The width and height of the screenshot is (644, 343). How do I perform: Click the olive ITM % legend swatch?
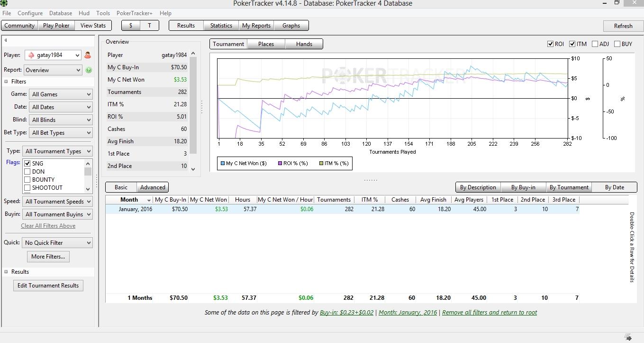(x=320, y=163)
